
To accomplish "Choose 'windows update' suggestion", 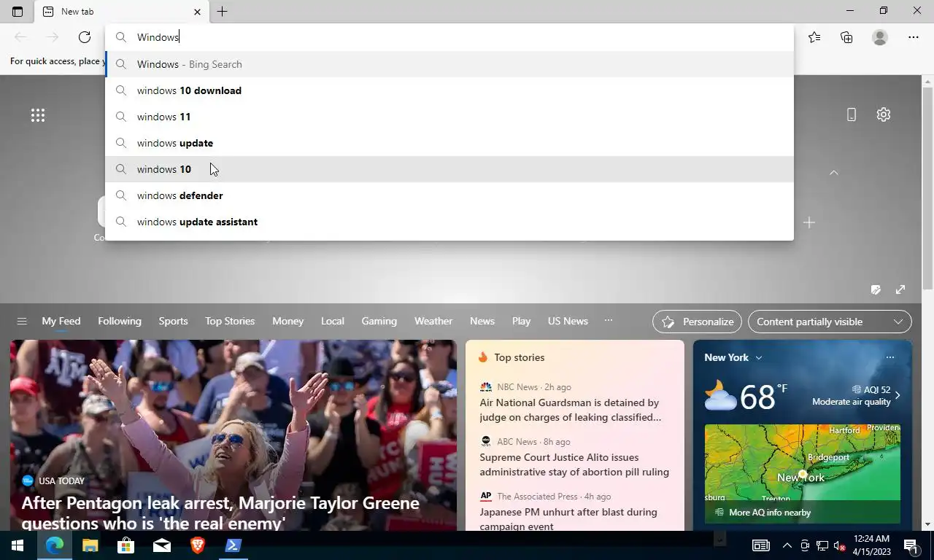I will pyautogui.click(x=449, y=143).
